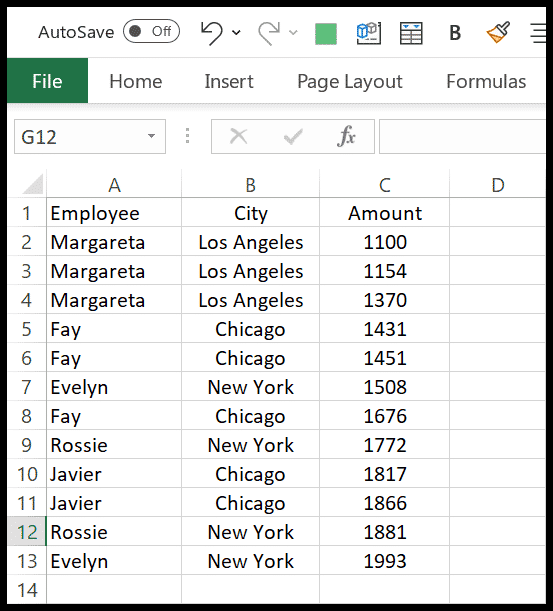Toggle the AutoSave switch

(x=151, y=31)
